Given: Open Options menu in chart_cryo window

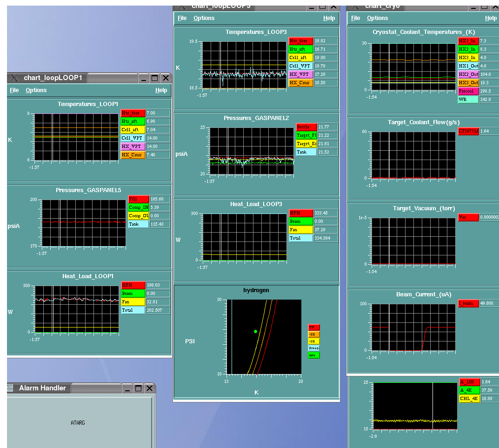Looking at the screenshot, I should point(378,18).
